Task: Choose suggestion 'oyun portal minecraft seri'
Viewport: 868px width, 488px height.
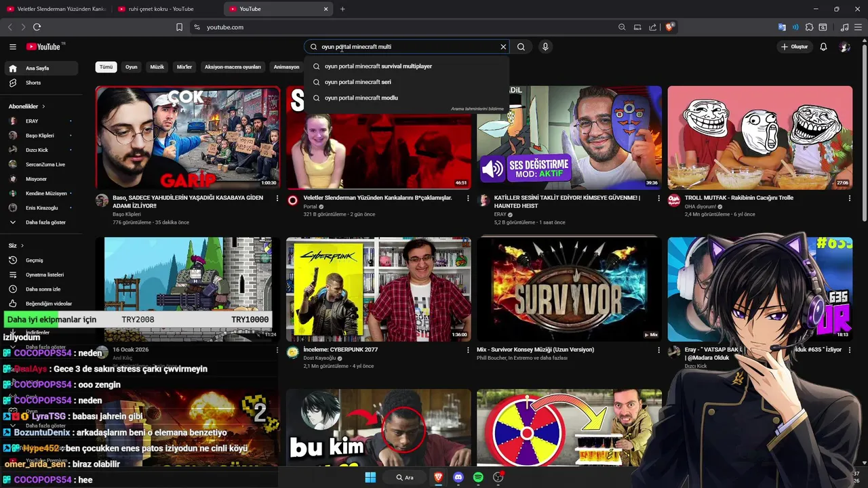Action: [x=406, y=82]
